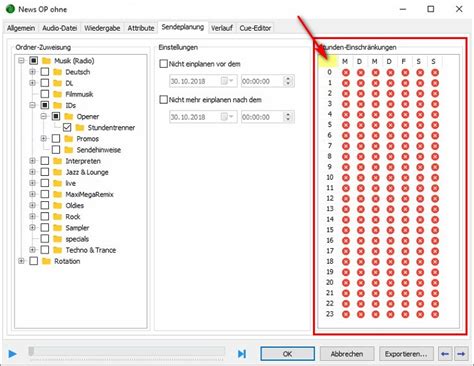Select the Techno & Trance tree item
Image resolution: width=474 pixels, height=366 pixels.
(x=91, y=250)
